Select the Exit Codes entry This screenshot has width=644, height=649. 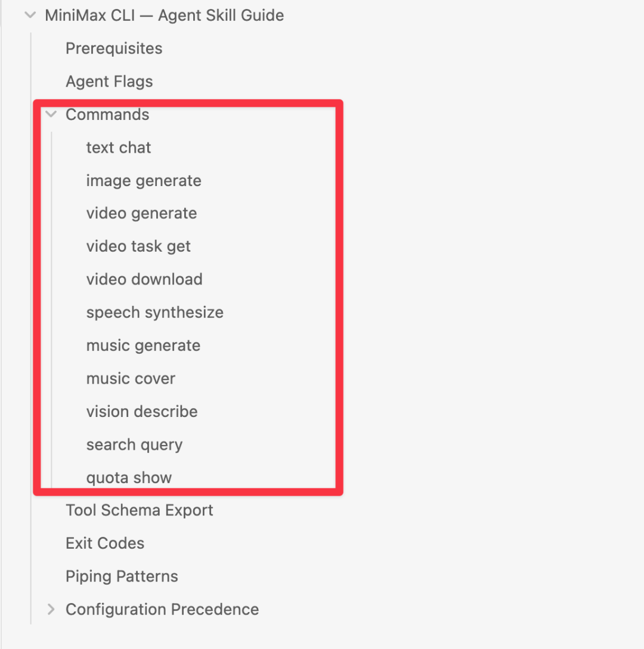105,543
